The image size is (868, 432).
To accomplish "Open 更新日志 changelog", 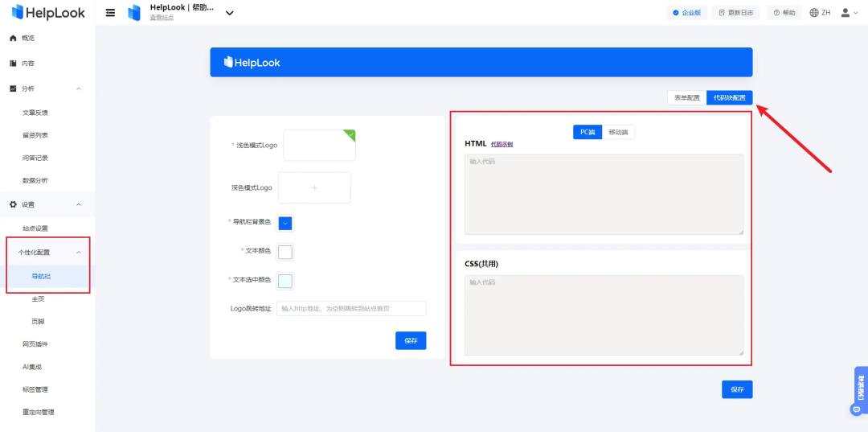I will tap(735, 13).
